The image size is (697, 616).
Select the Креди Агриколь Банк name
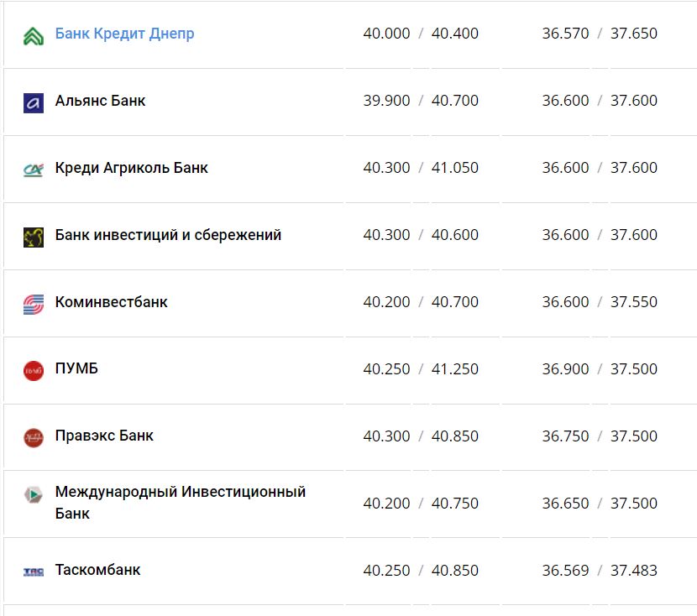coord(131,168)
